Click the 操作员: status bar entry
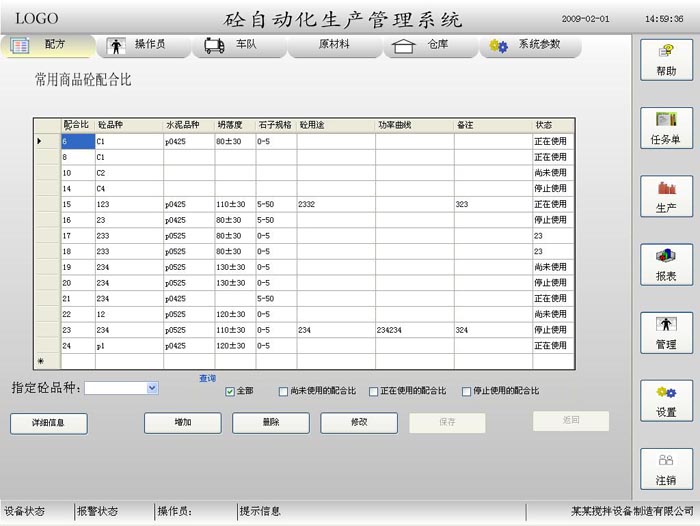The image size is (700, 526). pyautogui.click(x=175, y=511)
